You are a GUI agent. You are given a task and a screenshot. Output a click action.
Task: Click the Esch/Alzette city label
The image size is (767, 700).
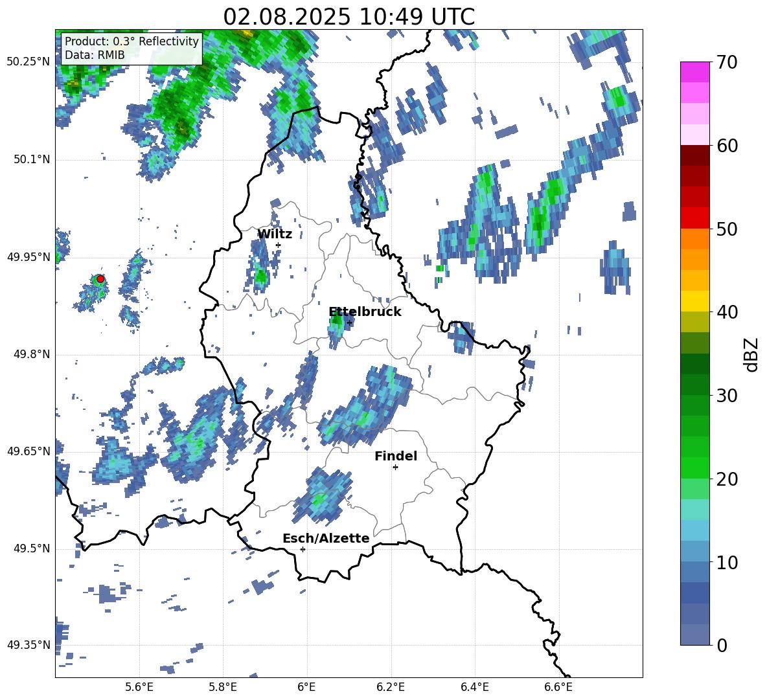click(326, 538)
